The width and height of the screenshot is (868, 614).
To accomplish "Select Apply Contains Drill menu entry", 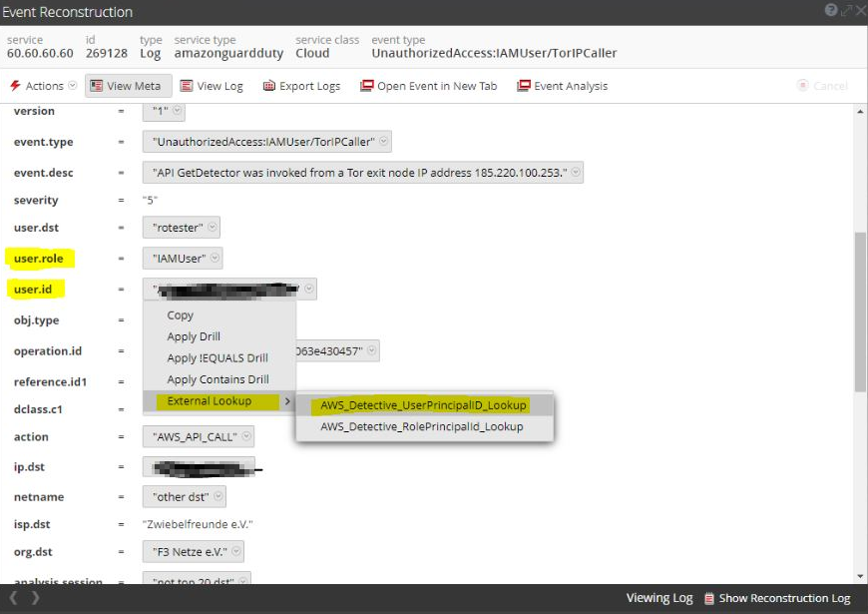I will (x=219, y=379).
